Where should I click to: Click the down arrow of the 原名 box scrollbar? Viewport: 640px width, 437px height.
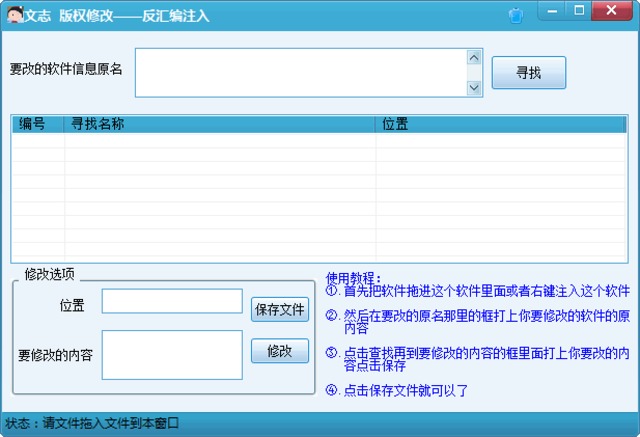click(x=474, y=88)
